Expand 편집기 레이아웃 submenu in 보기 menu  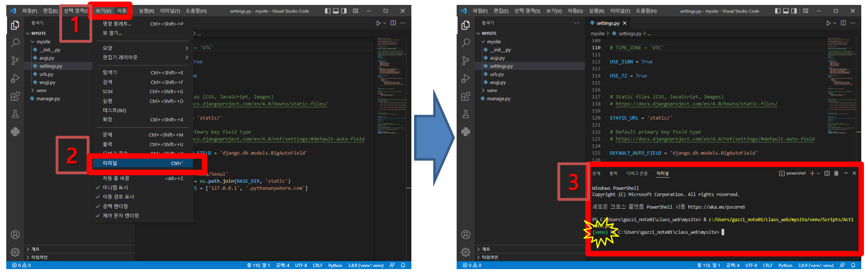(143, 57)
